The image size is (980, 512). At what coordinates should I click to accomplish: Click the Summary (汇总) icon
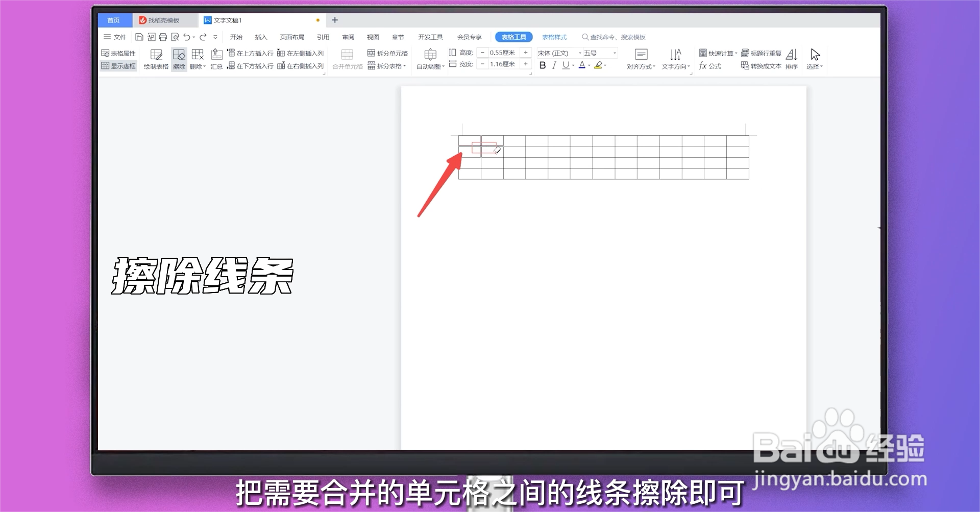coord(217,59)
